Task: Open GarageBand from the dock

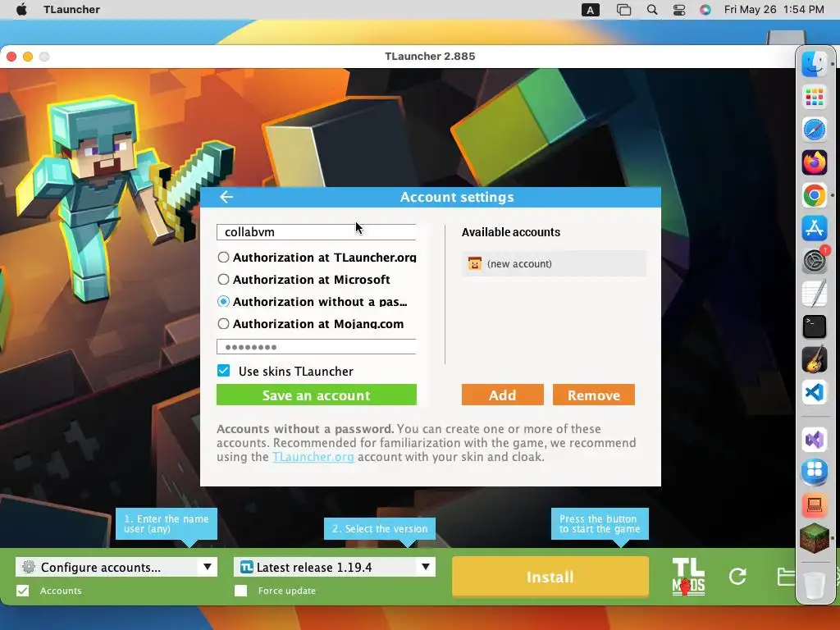Action: pos(815,359)
